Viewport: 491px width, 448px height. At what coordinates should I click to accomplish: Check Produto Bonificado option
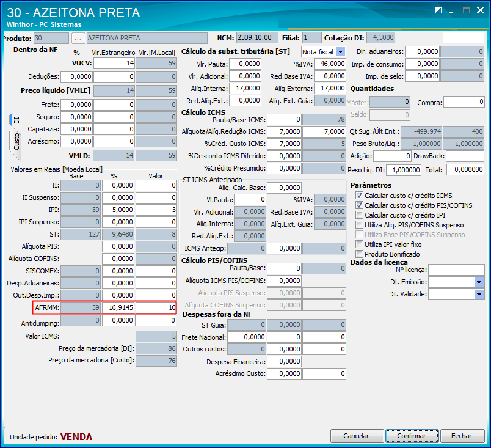pos(359,254)
